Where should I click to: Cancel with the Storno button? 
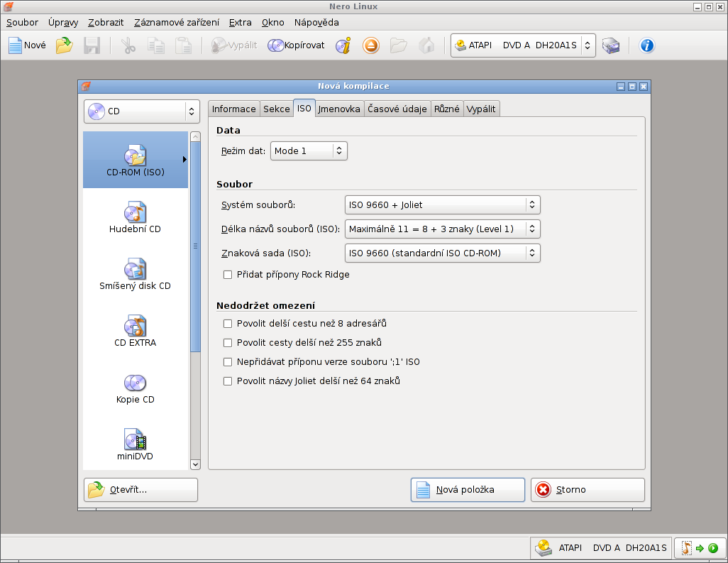tap(587, 489)
